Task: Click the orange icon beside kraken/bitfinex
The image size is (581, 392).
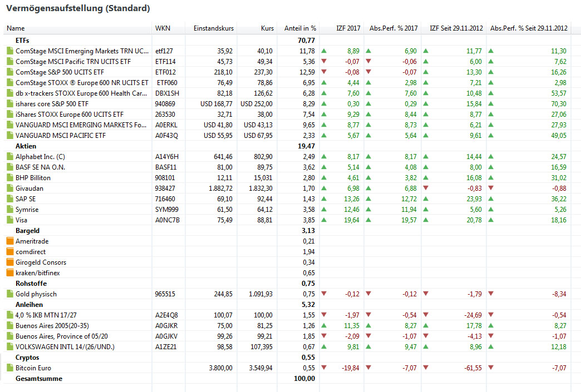Action: point(10,273)
